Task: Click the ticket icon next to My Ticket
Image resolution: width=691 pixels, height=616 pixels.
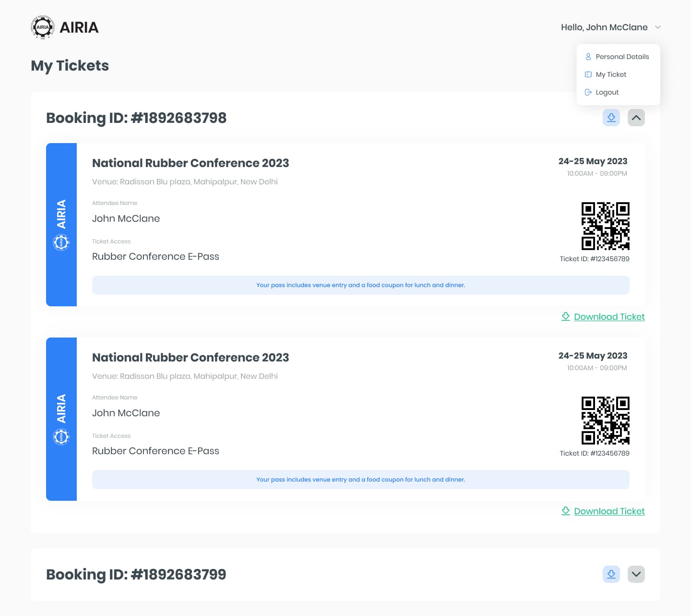Action: point(588,74)
